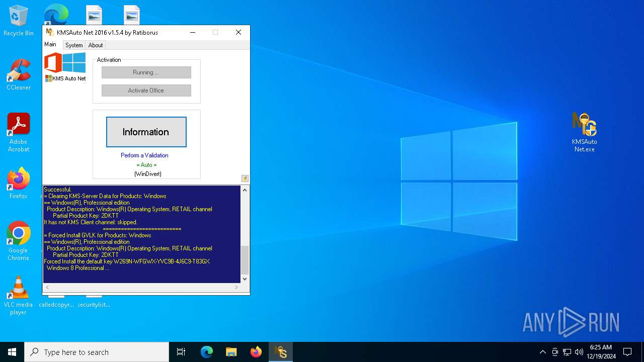Image resolution: width=644 pixels, height=362 pixels.
Task: Open the notification center
Action: 627,352
